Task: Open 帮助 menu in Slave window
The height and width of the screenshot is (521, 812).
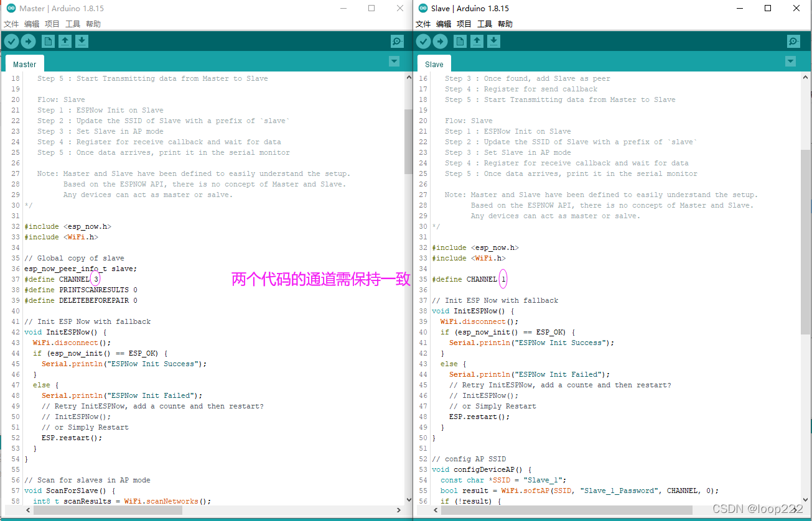Action: [x=505, y=24]
